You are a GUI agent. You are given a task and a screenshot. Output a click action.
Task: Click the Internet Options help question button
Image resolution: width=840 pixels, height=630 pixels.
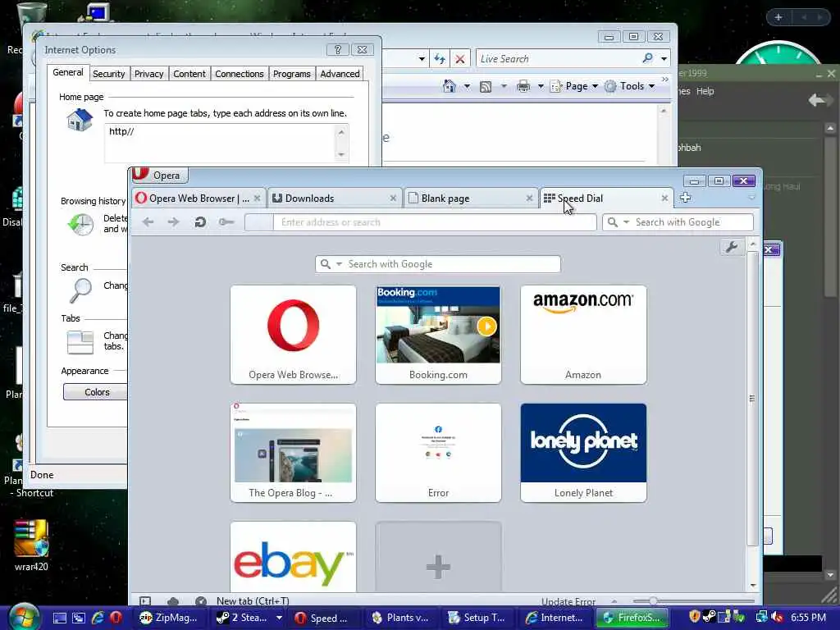coord(337,50)
